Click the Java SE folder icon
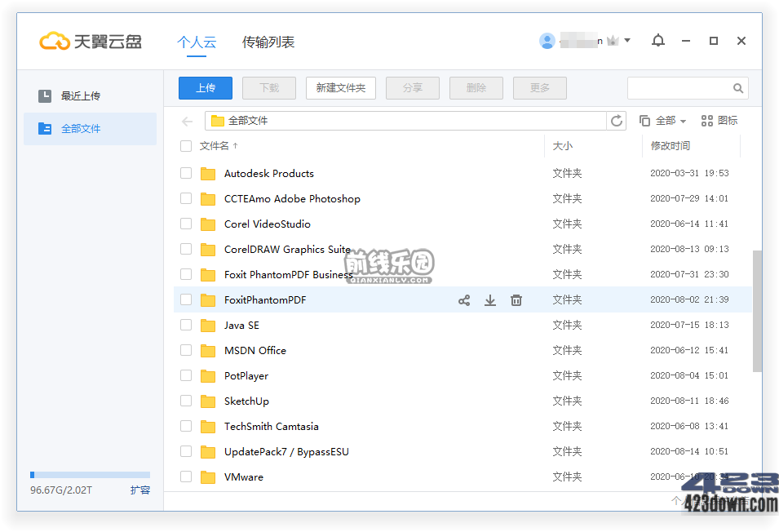The height and width of the screenshot is (532, 779). [208, 326]
